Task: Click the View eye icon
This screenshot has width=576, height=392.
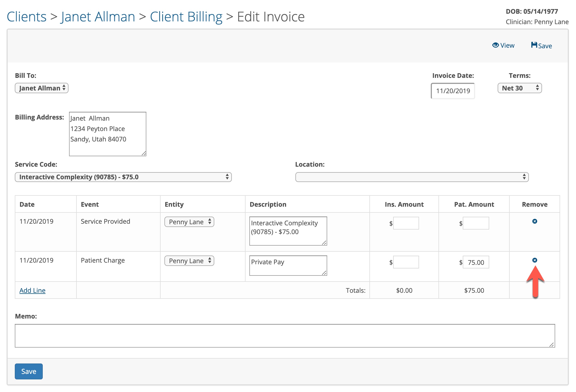Action: click(495, 45)
